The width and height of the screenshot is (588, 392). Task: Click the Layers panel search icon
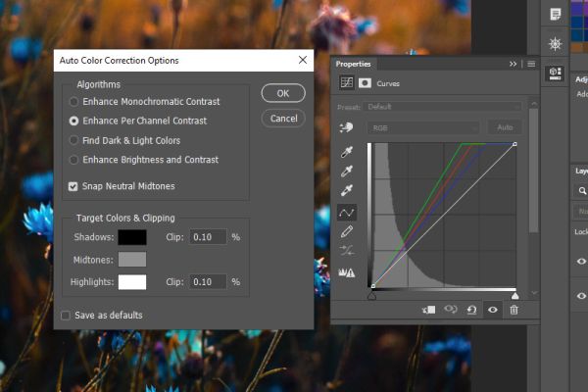coord(582,191)
